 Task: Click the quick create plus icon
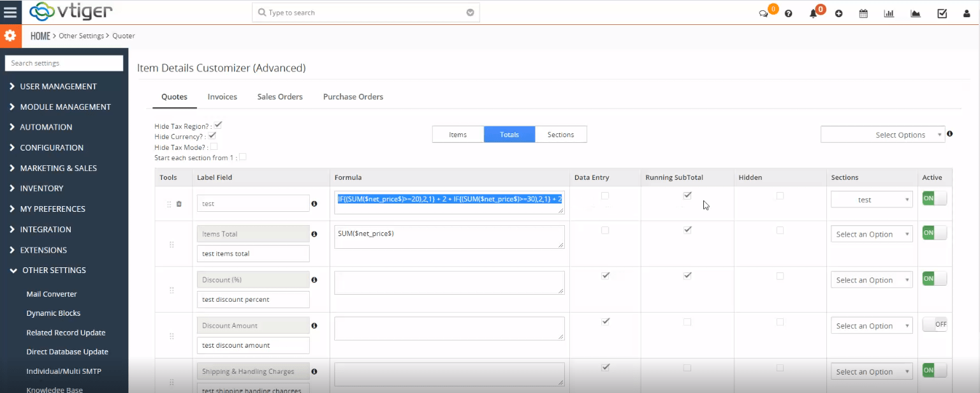[x=839, y=12]
